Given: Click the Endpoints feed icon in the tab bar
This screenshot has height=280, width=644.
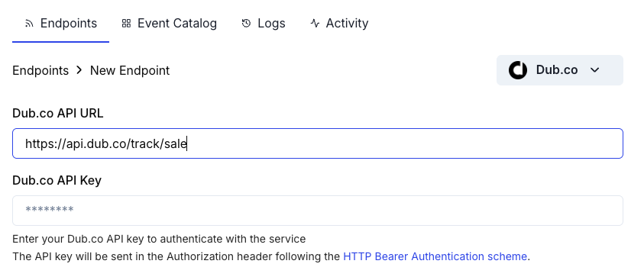Looking at the screenshot, I should click(29, 24).
